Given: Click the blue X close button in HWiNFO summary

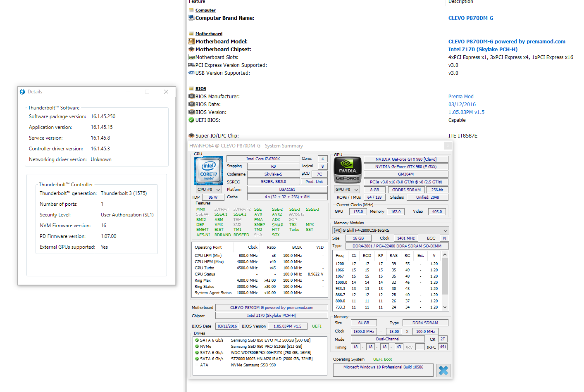Looking at the screenshot, I should tap(443, 371).
